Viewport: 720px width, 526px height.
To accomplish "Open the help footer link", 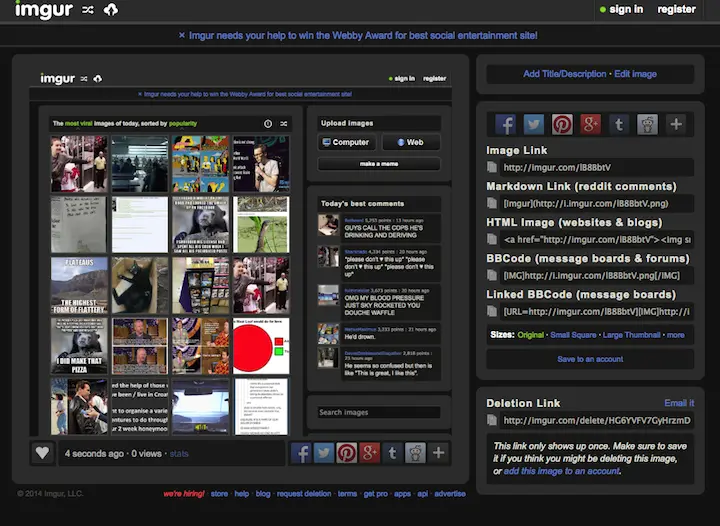I will coord(242,494).
